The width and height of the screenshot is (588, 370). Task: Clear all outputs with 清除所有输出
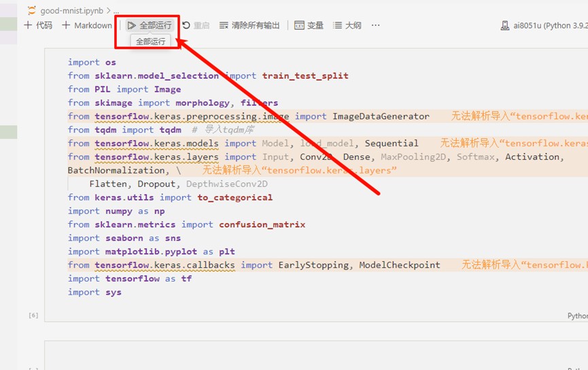(x=249, y=25)
